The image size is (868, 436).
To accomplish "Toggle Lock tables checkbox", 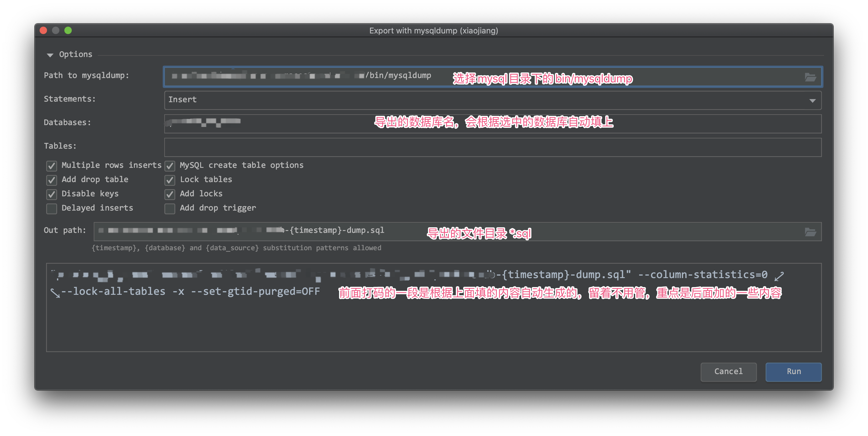I will click(170, 180).
